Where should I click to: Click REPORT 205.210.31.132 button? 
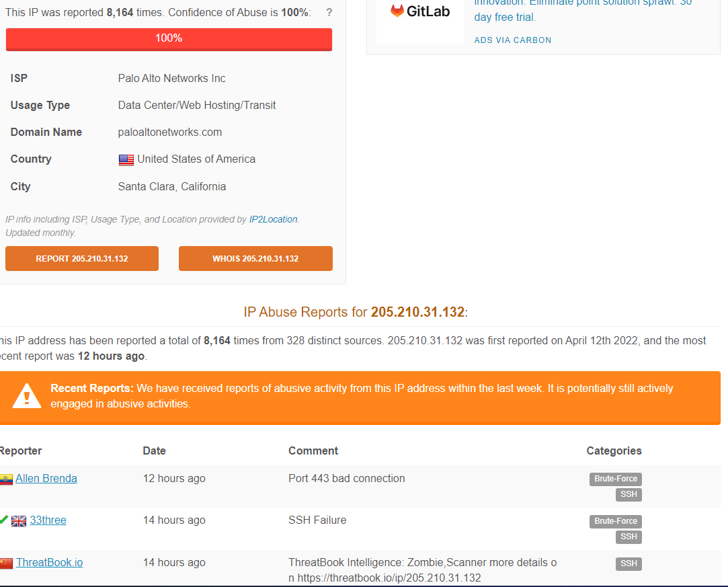82,259
